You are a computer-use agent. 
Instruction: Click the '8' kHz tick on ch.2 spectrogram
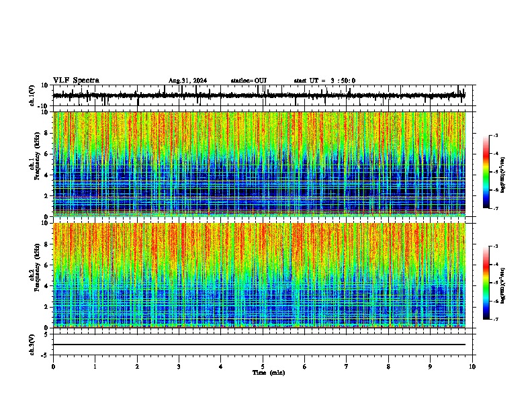coord(47,244)
